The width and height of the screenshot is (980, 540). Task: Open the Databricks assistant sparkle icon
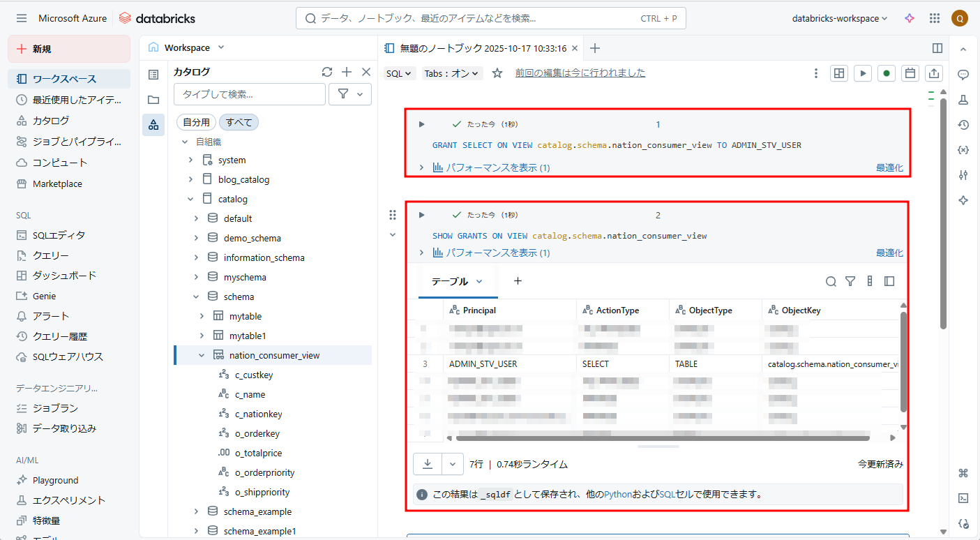[x=910, y=19]
